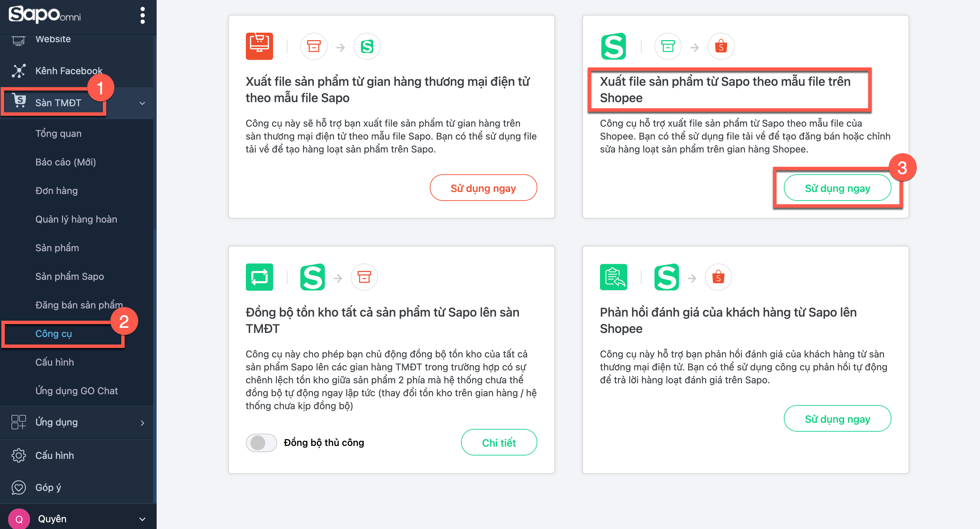Image resolution: width=980 pixels, height=529 pixels.
Task: Click the Kênh Facebook network icon
Action: click(x=18, y=71)
